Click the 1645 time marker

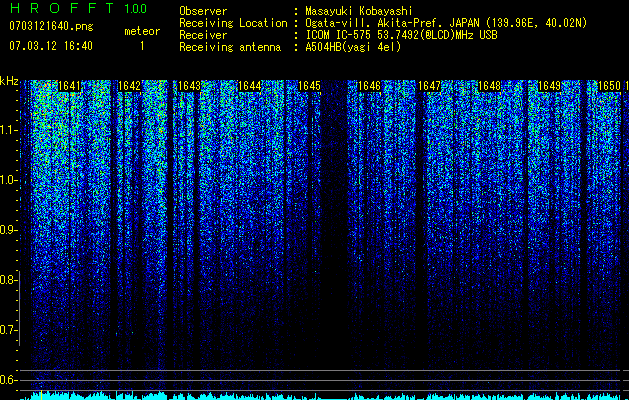309,86
